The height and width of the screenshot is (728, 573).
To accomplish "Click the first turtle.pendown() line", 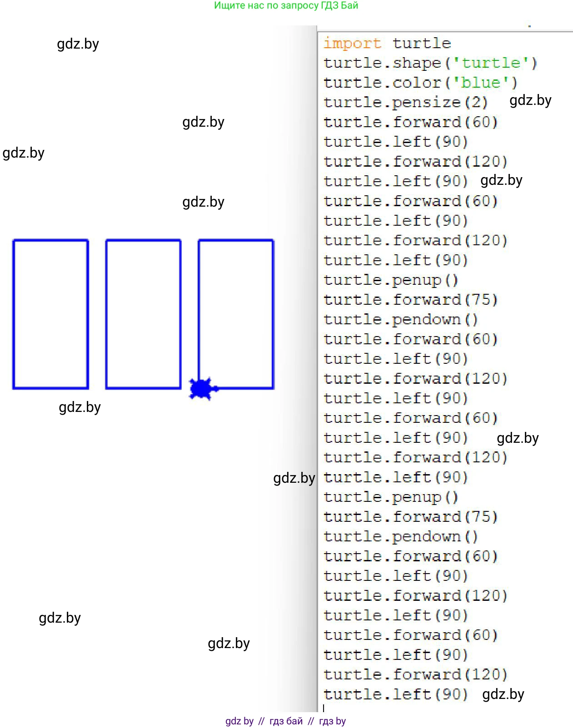I will [x=400, y=320].
